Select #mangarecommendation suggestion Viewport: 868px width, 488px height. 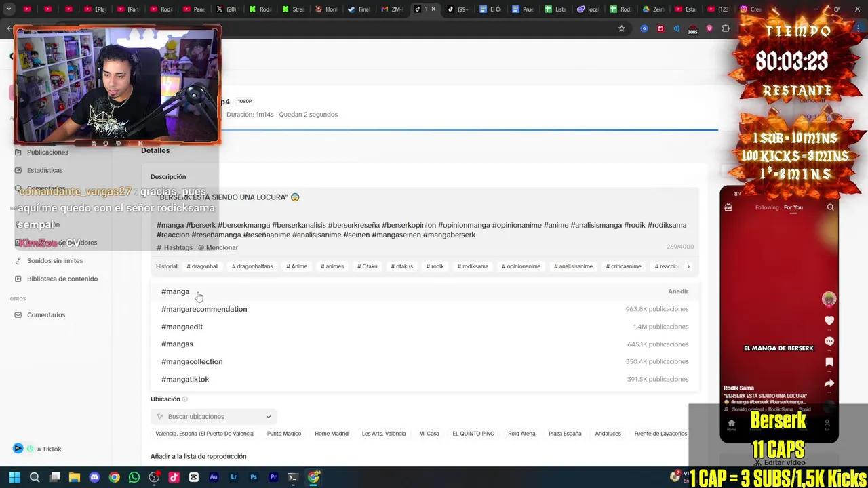pyautogui.click(x=425, y=309)
